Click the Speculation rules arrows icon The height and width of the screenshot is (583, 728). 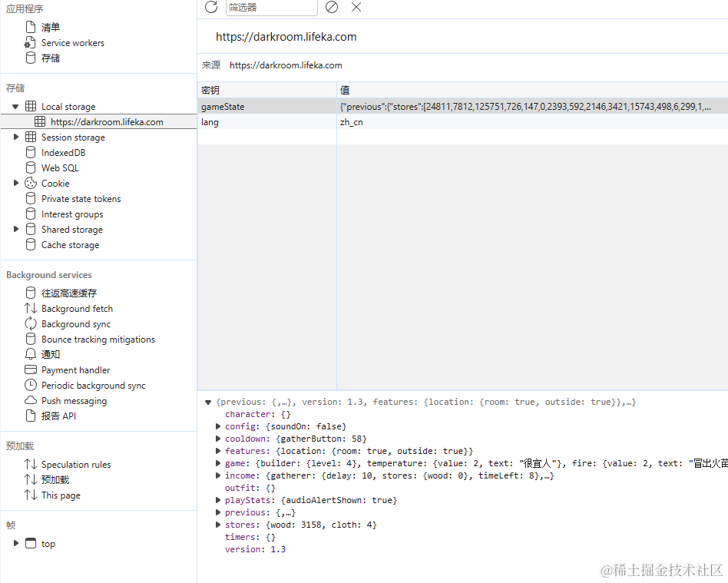(x=31, y=464)
